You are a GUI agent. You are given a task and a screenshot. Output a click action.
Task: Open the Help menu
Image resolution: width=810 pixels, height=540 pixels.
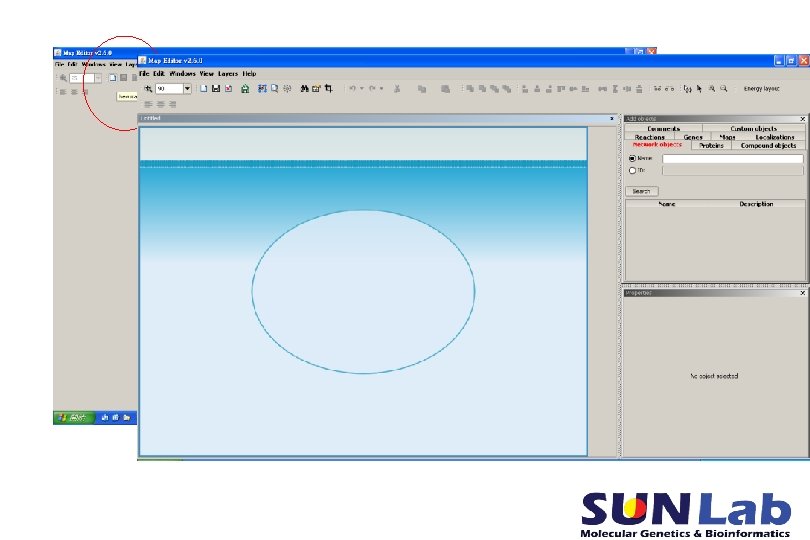click(x=249, y=74)
